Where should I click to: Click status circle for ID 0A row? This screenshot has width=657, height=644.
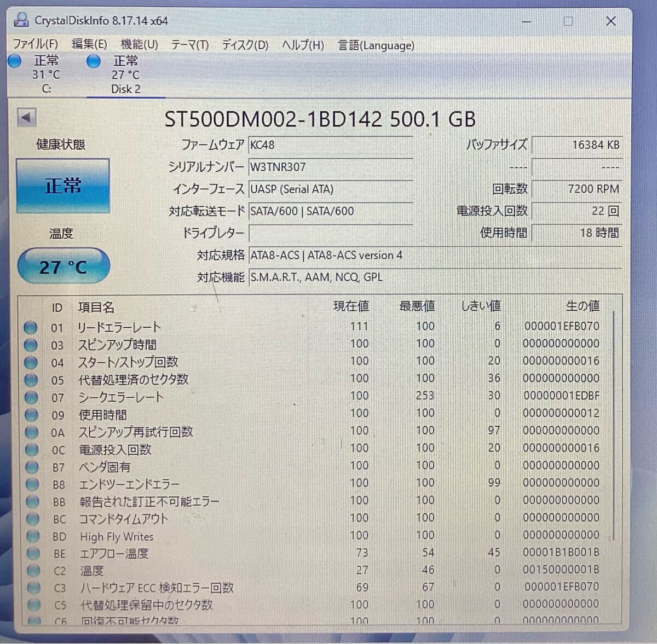pos(32,432)
